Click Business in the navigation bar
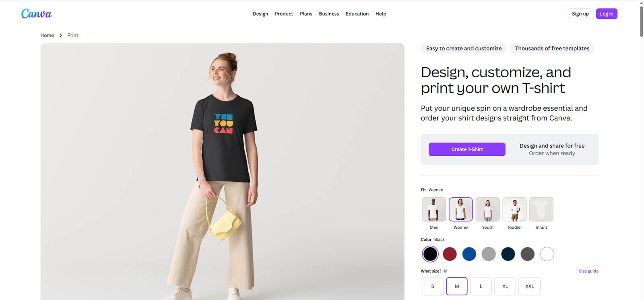 [x=329, y=13]
